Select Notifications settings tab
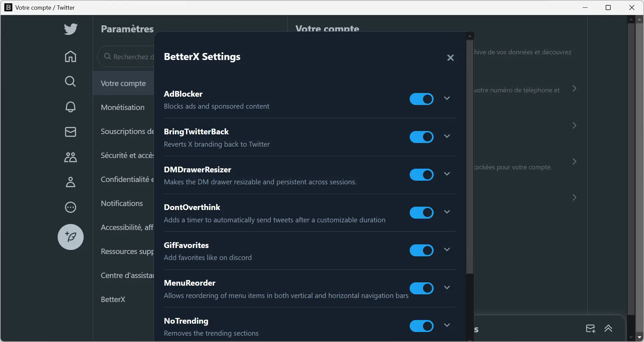This screenshot has height=342, width=644. pos(123,203)
